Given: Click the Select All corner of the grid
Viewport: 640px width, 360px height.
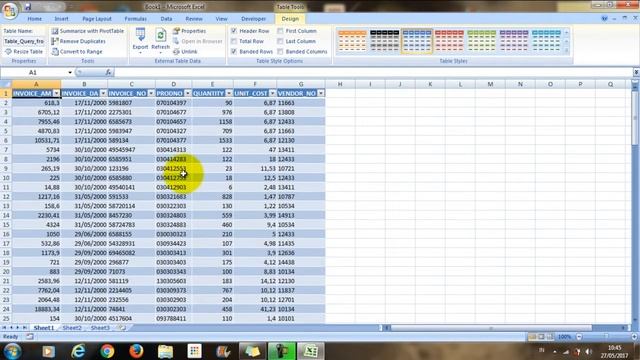Looking at the screenshot, I should (6, 84).
